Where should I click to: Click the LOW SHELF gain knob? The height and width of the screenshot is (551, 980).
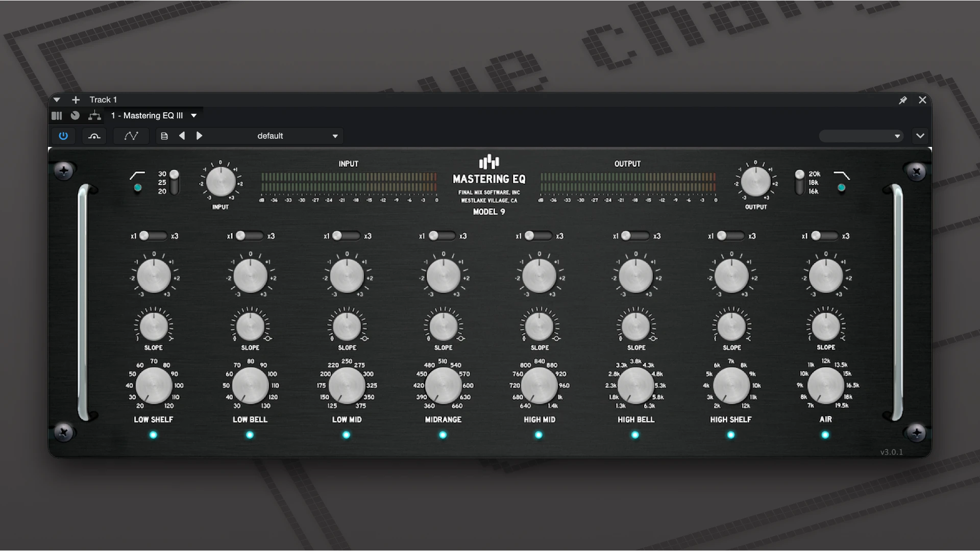[x=154, y=276]
